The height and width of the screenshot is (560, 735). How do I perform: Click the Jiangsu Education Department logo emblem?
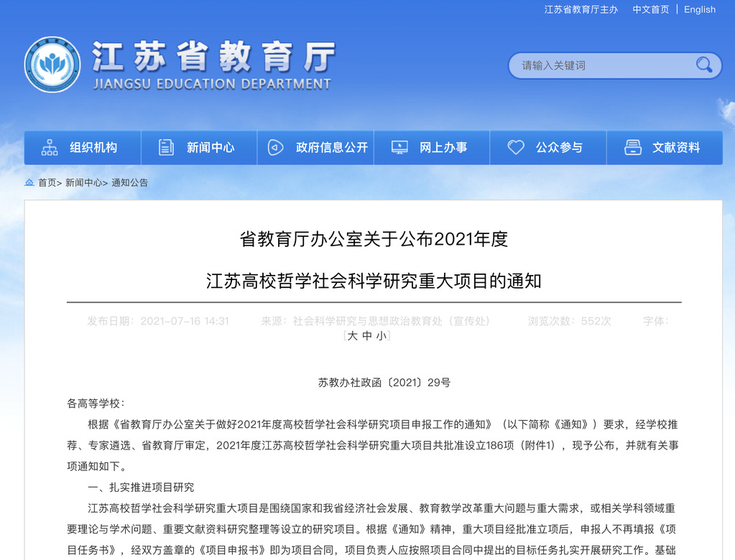coord(52,65)
